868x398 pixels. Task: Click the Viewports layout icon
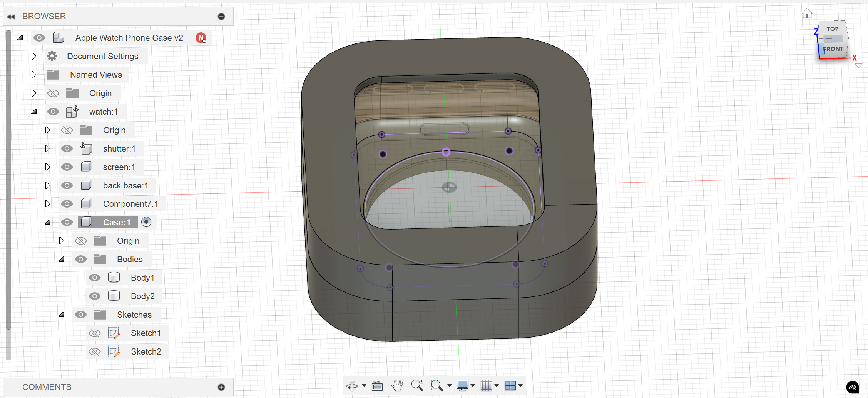point(510,385)
